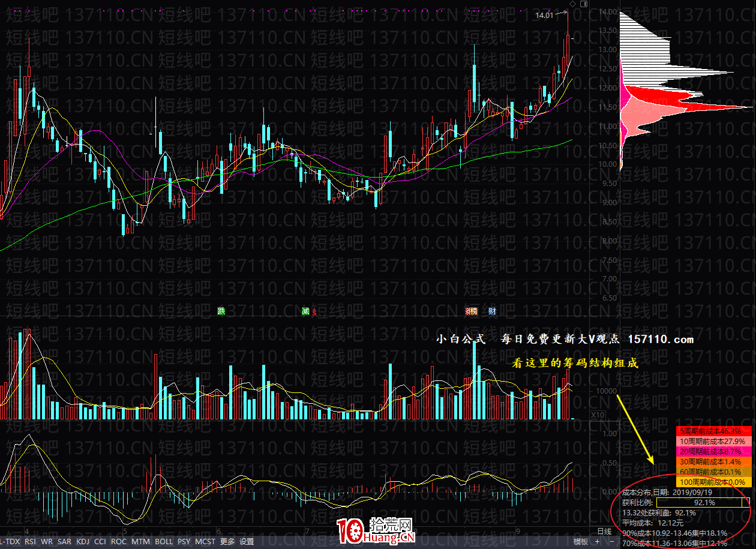Click the 10000 volume axis label
This screenshot has width=756, height=549.
pyautogui.click(x=605, y=391)
